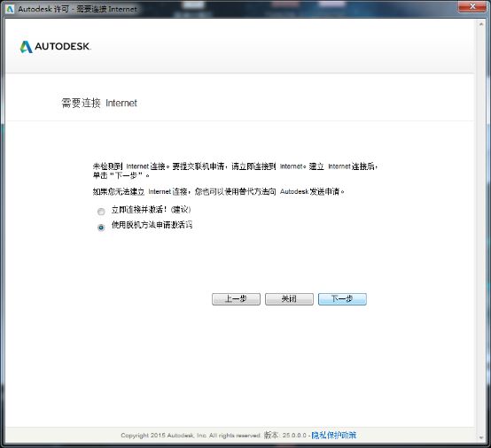Close the Autodesk licensing window
Image resolution: width=491 pixels, height=448 pixels.
point(473,6)
